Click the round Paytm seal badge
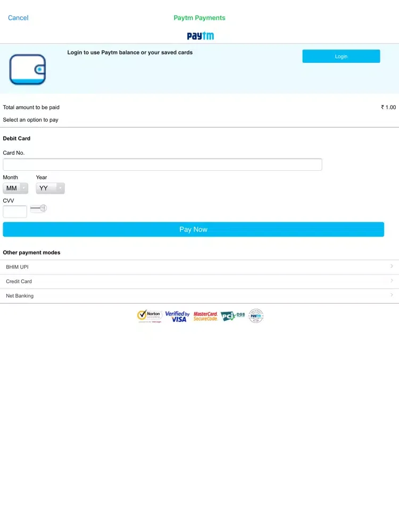The width and height of the screenshot is (399, 532). pyautogui.click(x=256, y=316)
